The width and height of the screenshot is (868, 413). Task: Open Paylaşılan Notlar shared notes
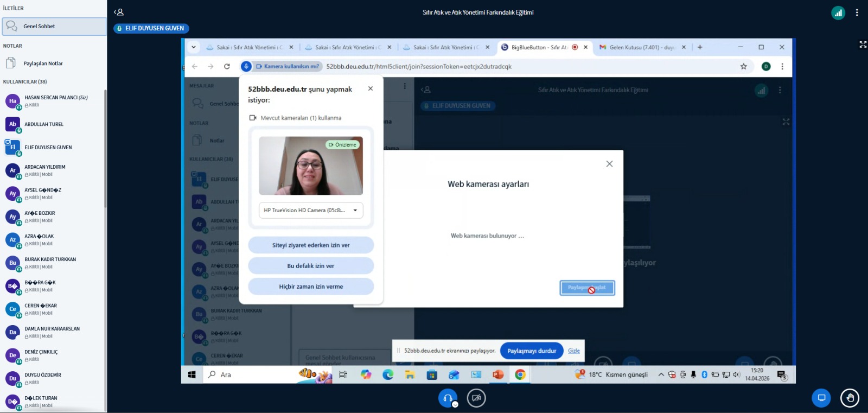pyautogui.click(x=43, y=63)
